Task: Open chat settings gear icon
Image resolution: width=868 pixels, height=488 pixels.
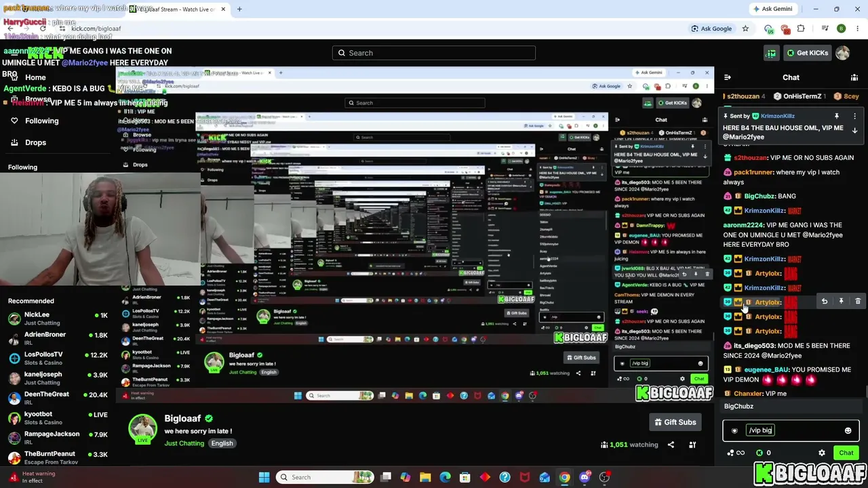Action: (x=822, y=453)
